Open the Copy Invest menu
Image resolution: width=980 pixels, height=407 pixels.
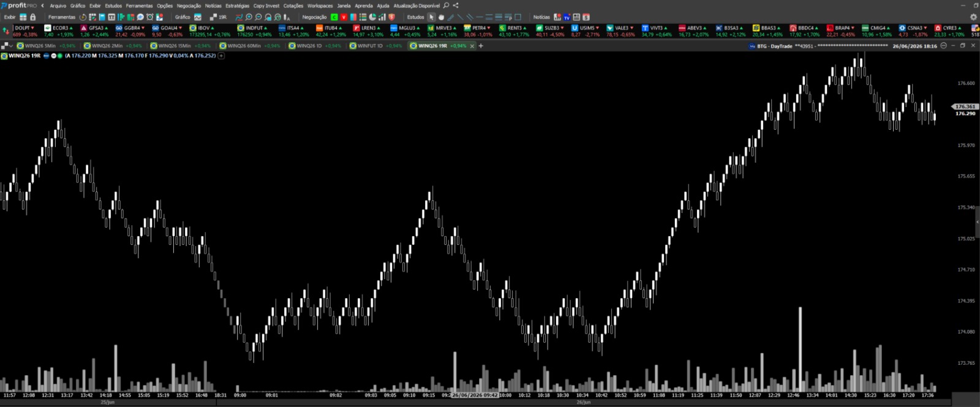click(x=266, y=6)
